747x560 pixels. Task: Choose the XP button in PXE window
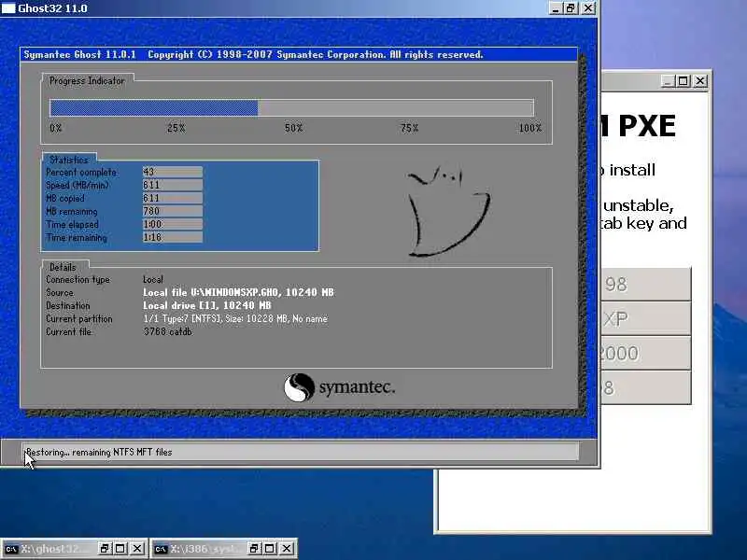coord(645,318)
